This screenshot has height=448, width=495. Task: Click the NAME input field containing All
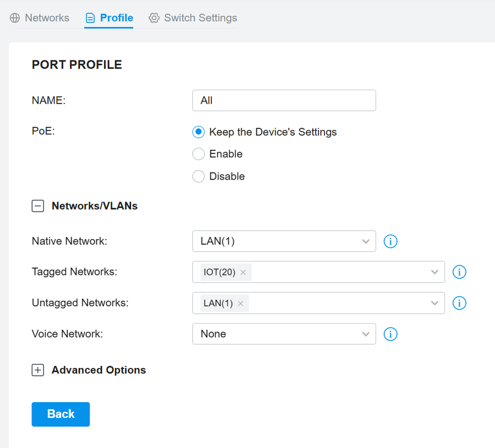(x=284, y=100)
